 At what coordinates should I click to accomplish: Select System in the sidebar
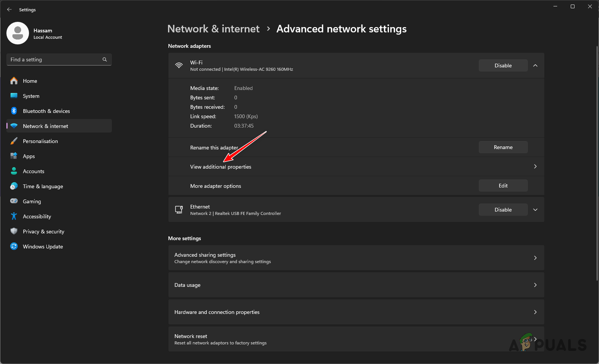click(59, 96)
